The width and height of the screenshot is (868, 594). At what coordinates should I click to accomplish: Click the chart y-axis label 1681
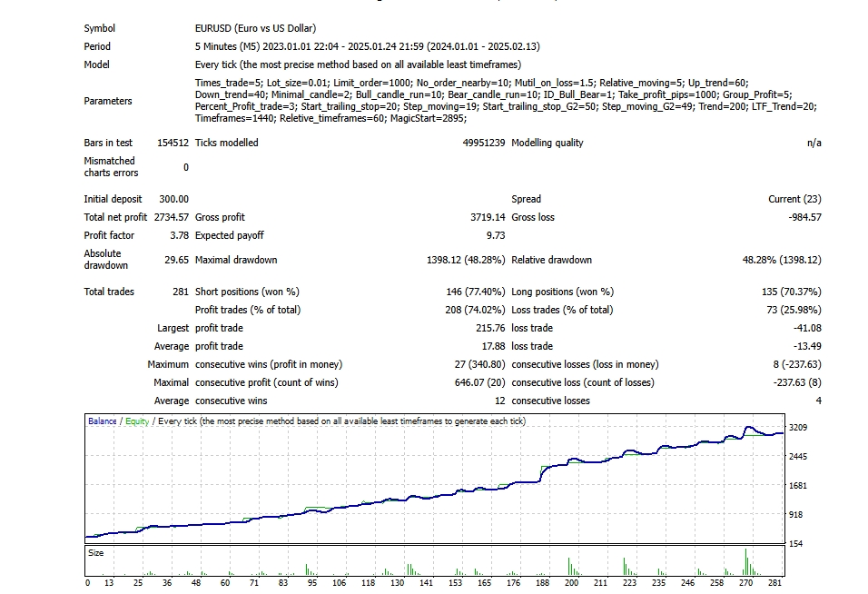coord(798,486)
